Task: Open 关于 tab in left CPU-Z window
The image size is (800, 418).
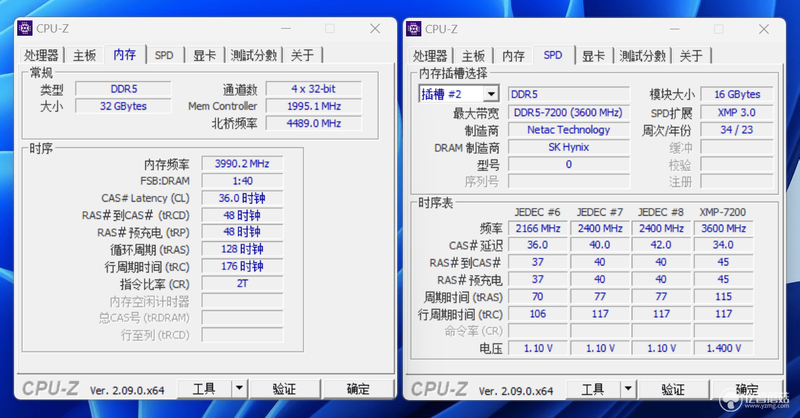Action: pyautogui.click(x=303, y=55)
